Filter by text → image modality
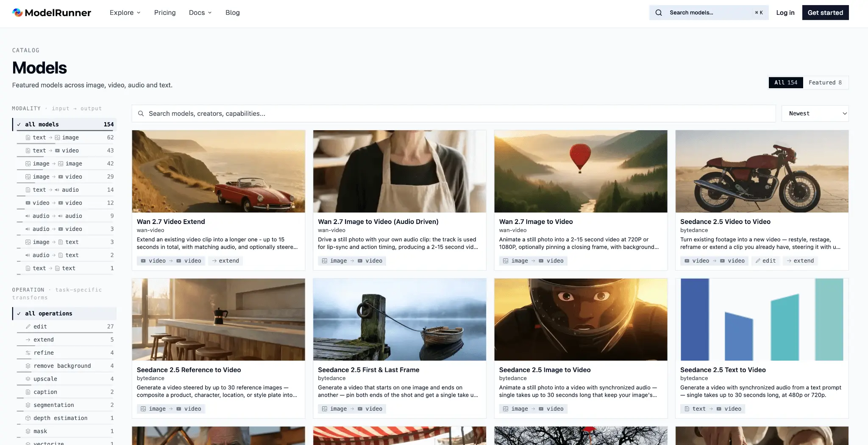The height and width of the screenshot is (445, 868). coord(65,137)
